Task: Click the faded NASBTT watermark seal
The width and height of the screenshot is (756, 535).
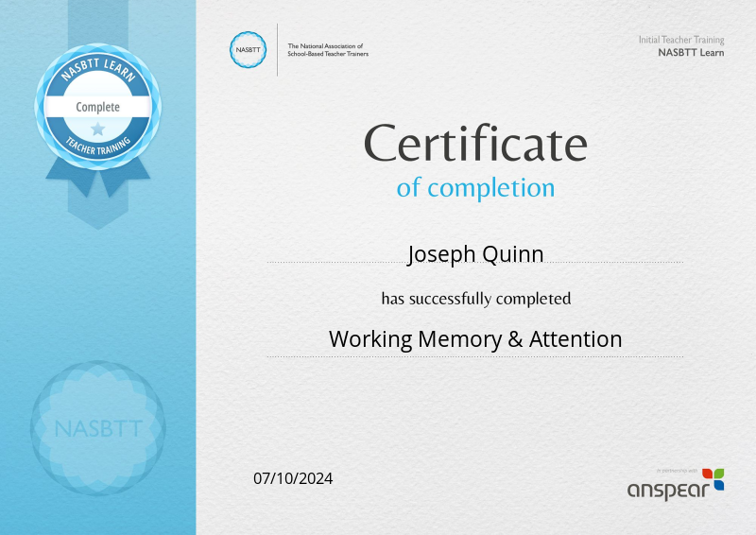Action: pos(97,428)
